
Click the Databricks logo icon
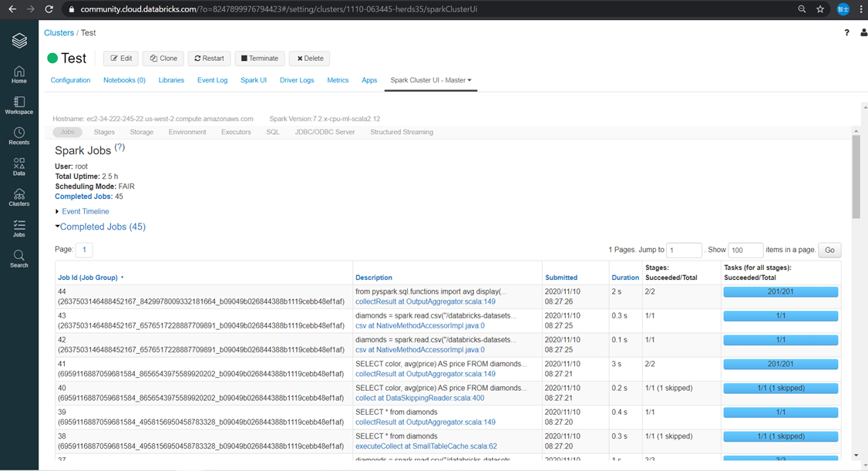pyautogui.click(x=19, y=40)
